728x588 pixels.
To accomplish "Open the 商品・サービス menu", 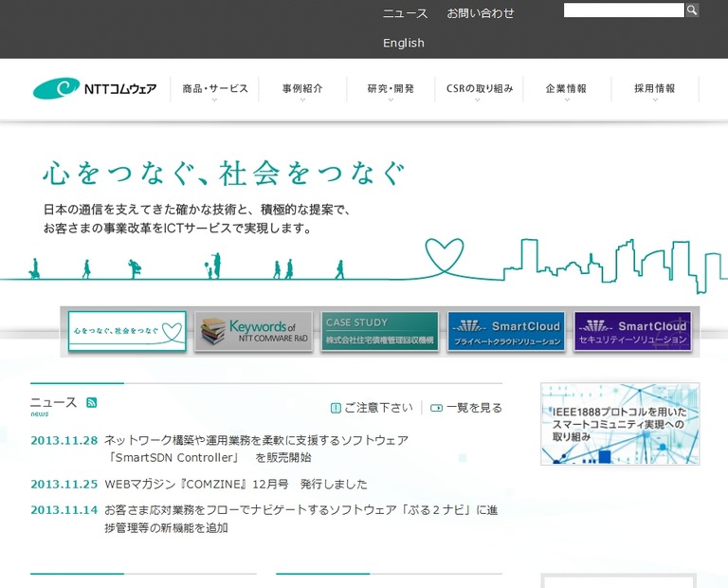I will click(x=215, y=88).
